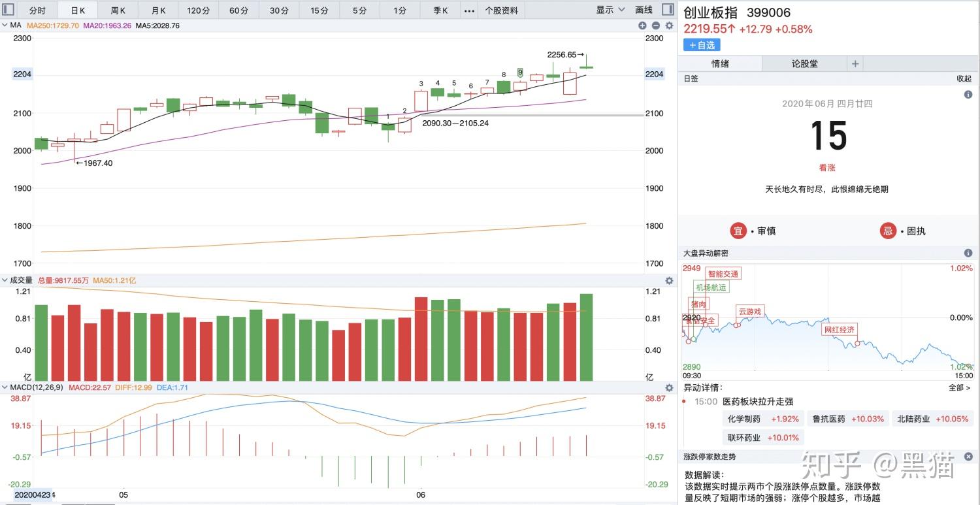Select the 论股堂 tab
The height and width of the screenshot is (505, 980).
[804, 63]
